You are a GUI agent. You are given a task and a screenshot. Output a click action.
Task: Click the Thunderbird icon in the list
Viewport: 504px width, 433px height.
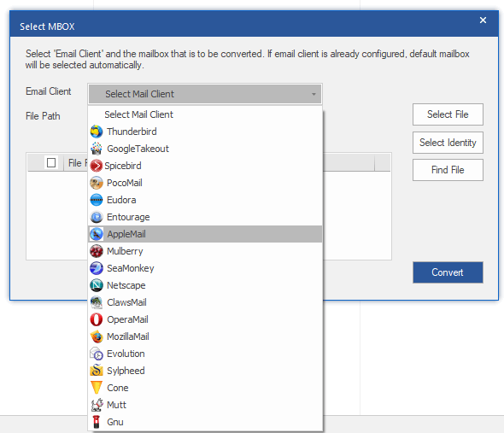[x=97, y=132]
